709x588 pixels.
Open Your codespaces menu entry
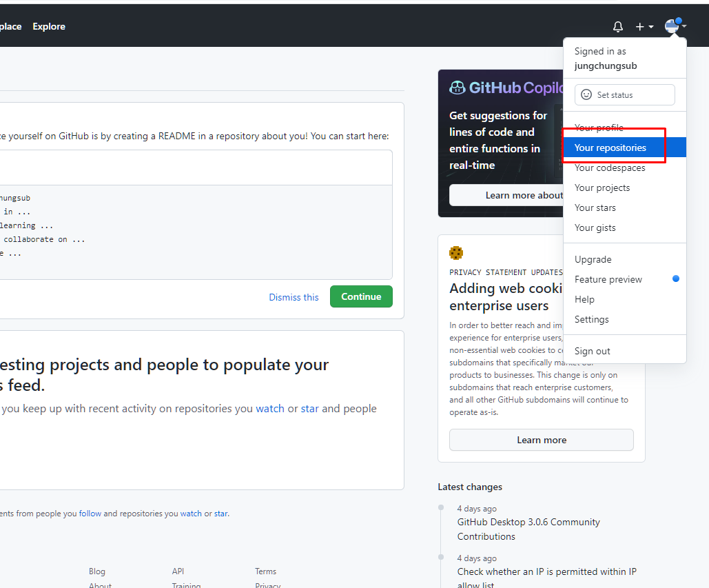[624, 168]
